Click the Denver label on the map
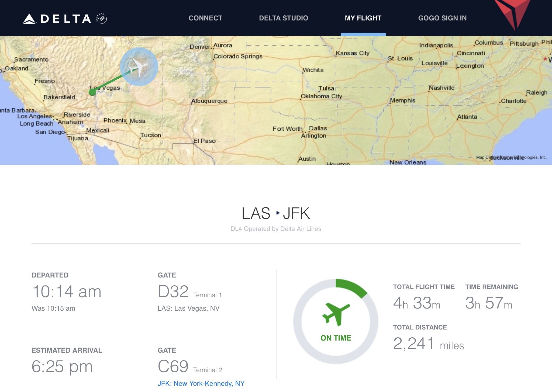Image resolution: width=552 pixels, height=392 pixels. click(200, 47)
